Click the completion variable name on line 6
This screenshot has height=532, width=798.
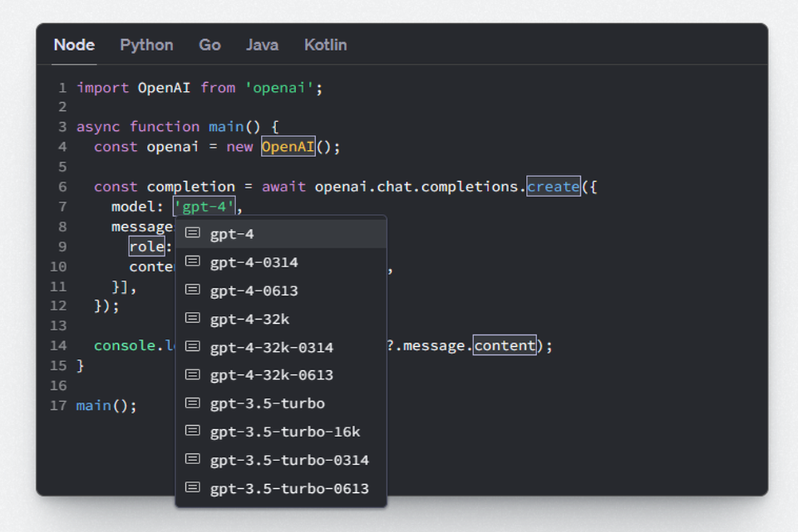[191, 187]
